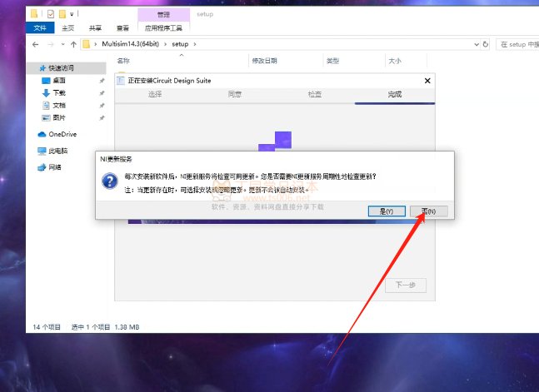Click the 是(Y) button in NI update dialog

point(387,211)
